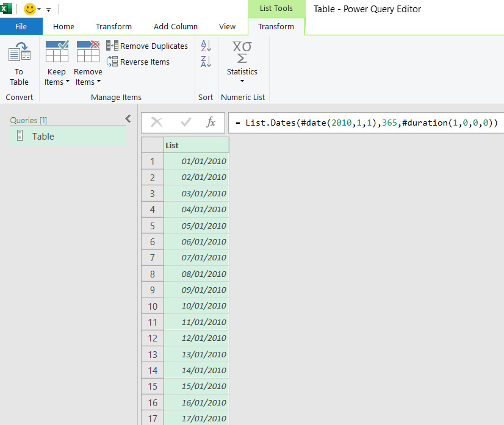Cancel the formula with the X icon
Viewport: 504px width, 425px height.
point(157,123)
